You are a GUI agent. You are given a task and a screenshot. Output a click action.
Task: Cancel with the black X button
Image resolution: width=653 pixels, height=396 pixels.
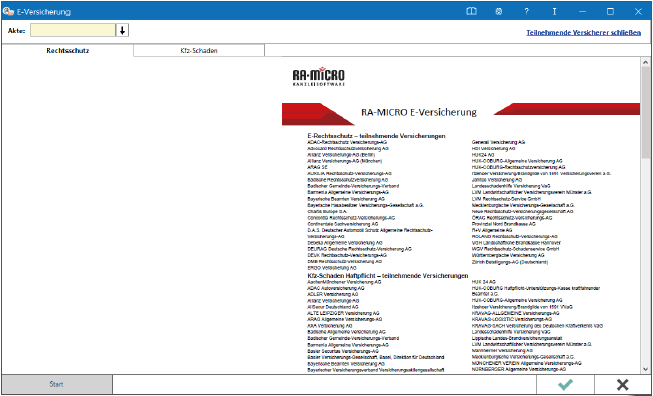[x=623, y=385]
